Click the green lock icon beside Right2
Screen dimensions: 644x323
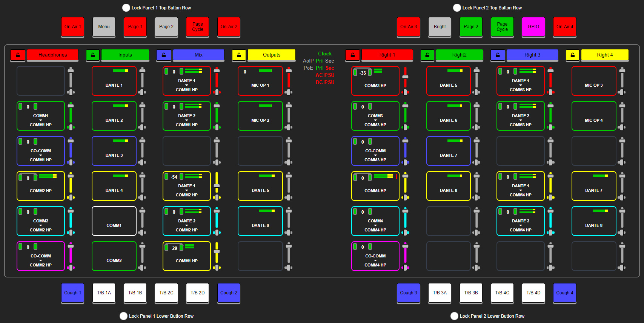pos(427,55)
